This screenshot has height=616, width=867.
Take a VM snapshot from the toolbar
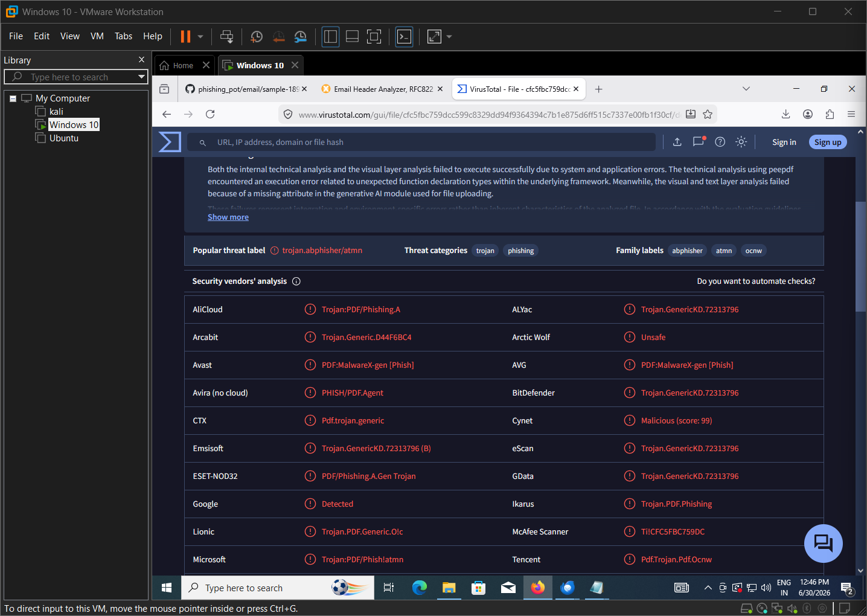pyautogui.click(x=257, y=37)
